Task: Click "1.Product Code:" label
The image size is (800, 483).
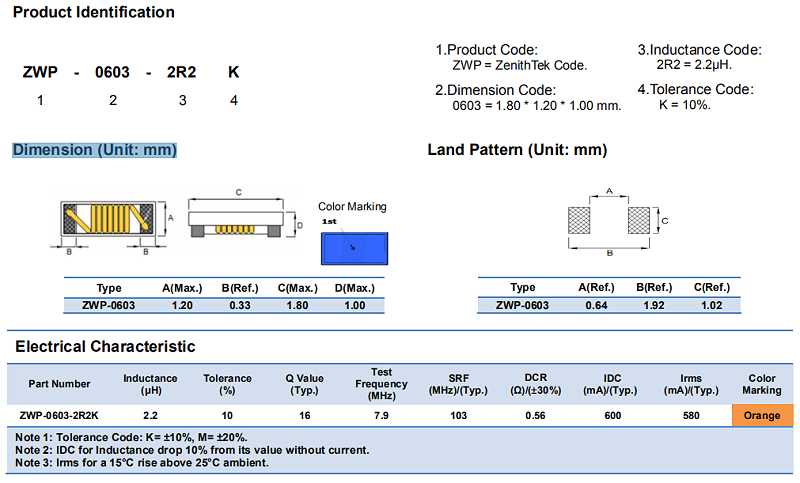Action: pyautogui.click(x=487, y=50)
